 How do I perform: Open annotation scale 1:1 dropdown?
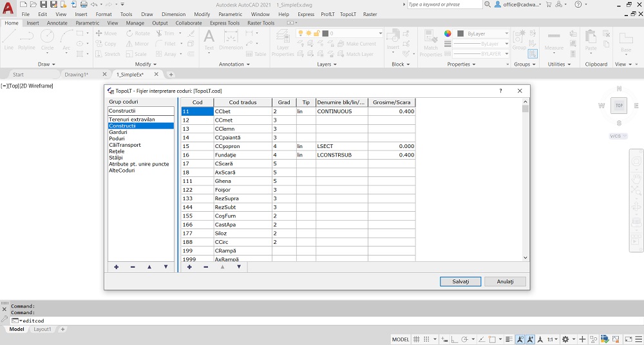(x=553, y=339)
